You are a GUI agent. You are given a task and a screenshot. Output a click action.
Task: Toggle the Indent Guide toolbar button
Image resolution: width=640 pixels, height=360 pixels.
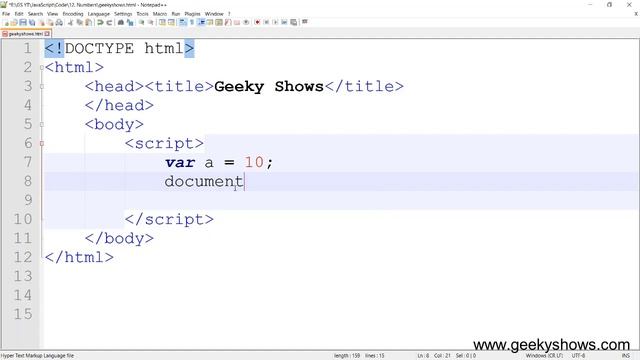[x=201, y=22]
